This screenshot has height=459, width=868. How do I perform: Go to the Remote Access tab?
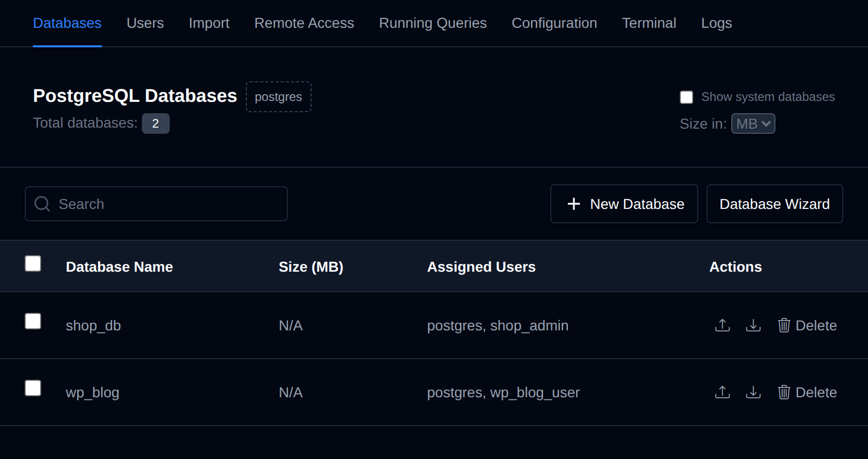(x=304, y=23)
